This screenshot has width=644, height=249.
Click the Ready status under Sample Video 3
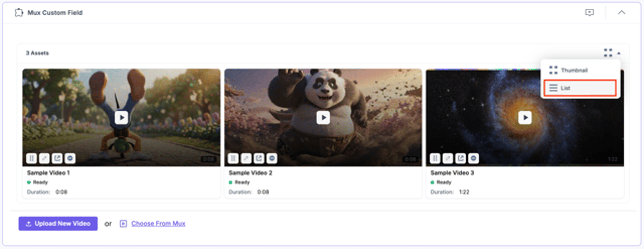441,182
